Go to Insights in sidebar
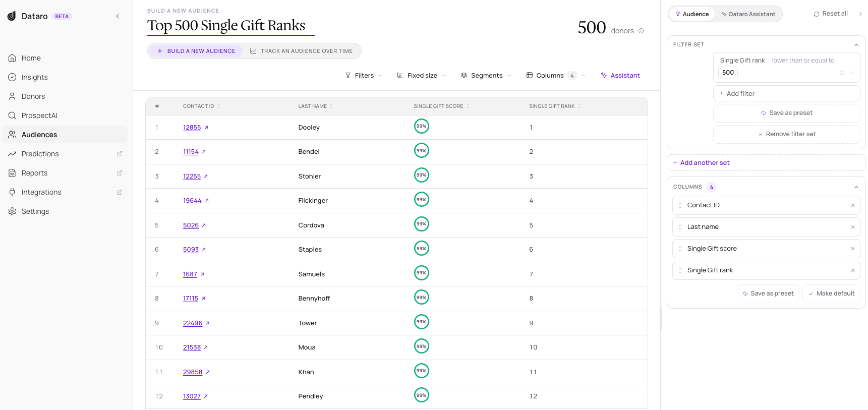The image size is (868, 410). 66,77
